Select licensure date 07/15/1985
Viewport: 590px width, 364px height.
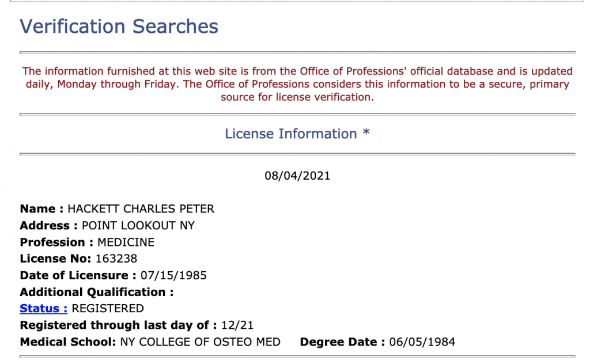pos(173,275)
